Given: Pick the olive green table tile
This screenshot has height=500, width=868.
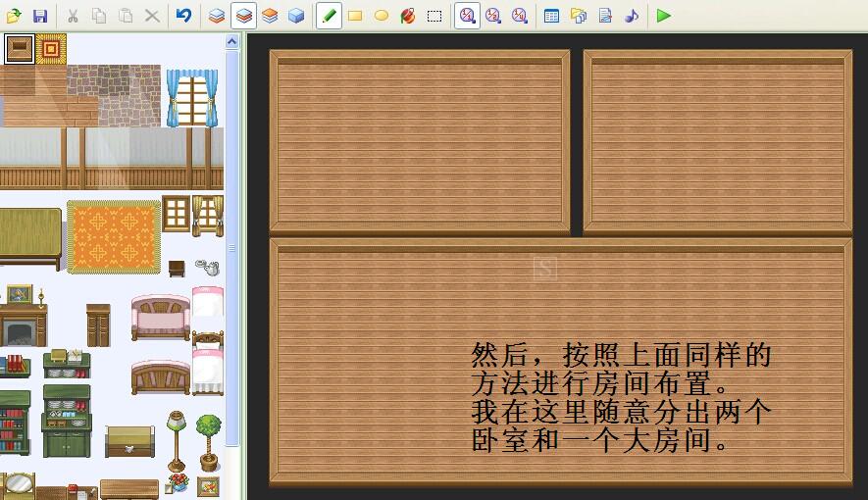Looking at the screenshot, I should 30,238.
